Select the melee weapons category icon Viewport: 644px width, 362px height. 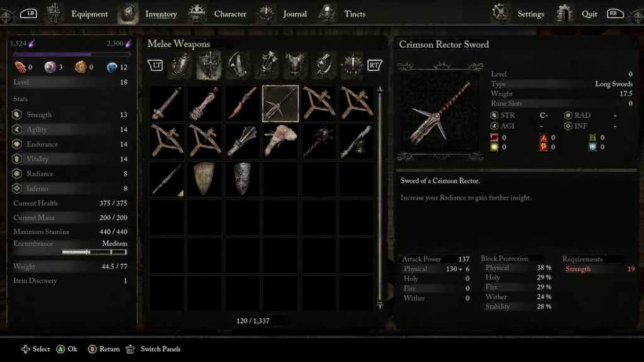[209, 65]
